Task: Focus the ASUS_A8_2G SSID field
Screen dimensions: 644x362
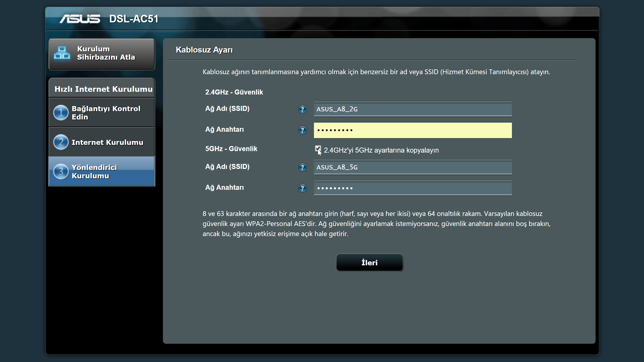Action: [x=413, y=109]
